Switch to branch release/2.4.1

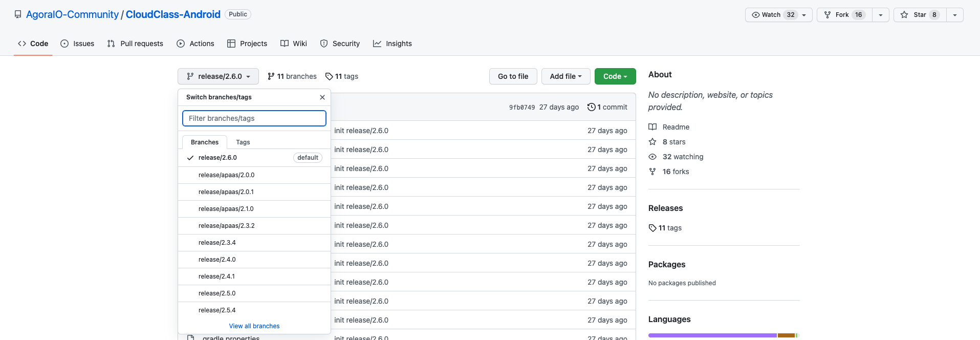click(254, 277)
